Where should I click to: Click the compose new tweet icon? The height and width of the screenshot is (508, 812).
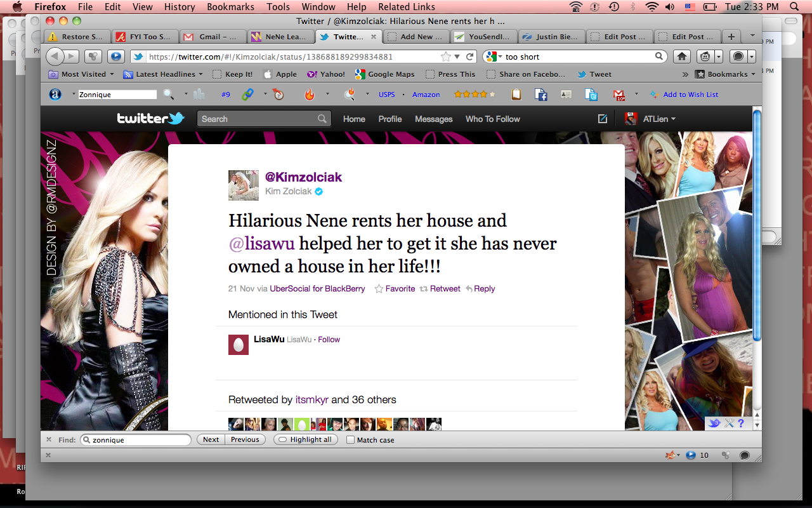(x=603, y=119)
